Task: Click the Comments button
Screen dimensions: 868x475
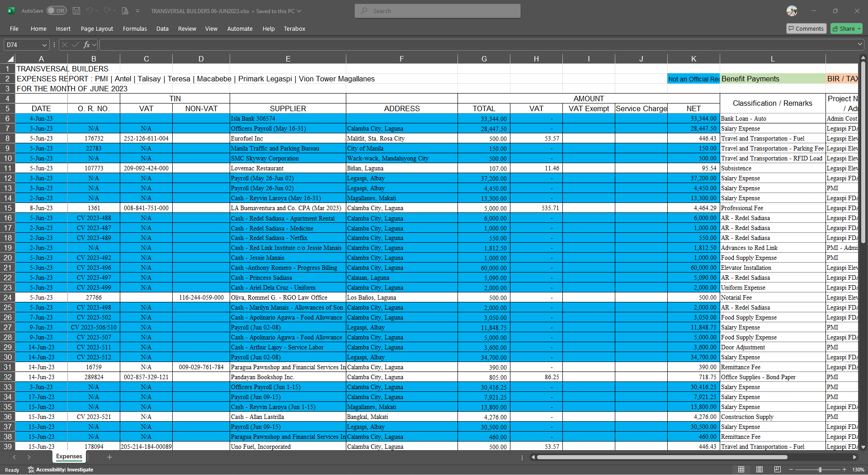Action: (x=806, y=28)
